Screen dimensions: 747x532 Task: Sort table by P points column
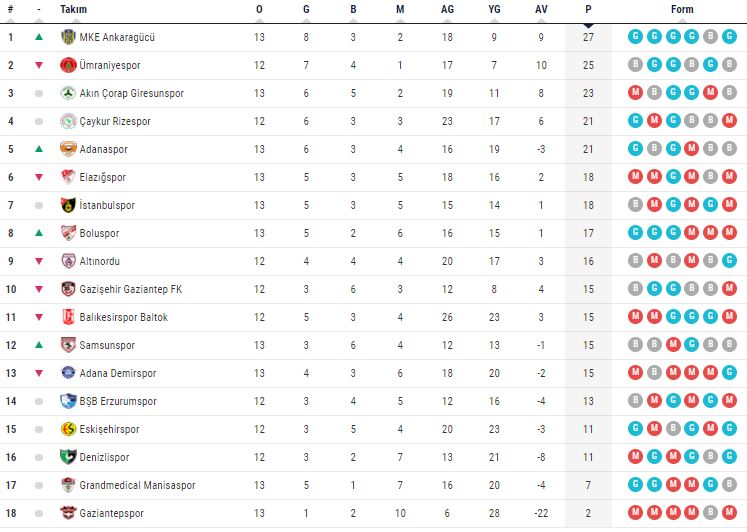pyautogui.click(x=588, y=9)
